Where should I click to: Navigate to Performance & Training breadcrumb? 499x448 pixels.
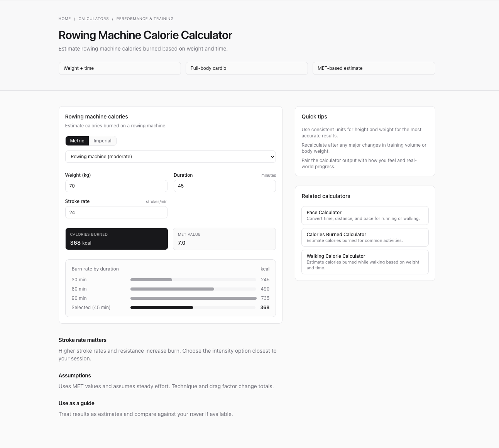(145, 19)
